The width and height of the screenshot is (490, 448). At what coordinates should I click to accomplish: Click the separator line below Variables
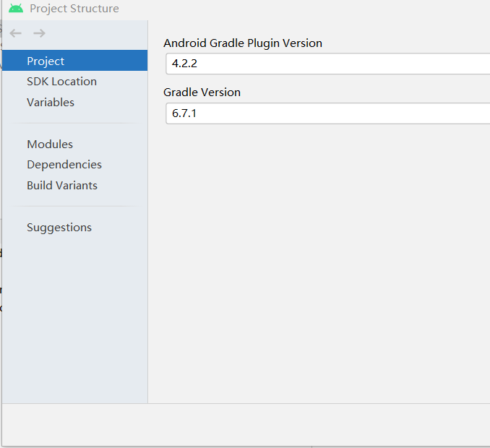pyautogui.click(x=74, y=123)
